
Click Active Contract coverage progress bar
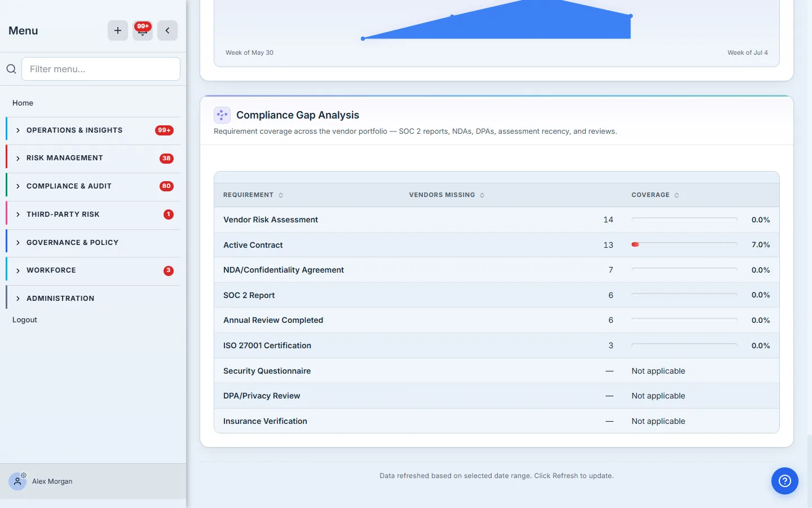(x=685, y=244)
